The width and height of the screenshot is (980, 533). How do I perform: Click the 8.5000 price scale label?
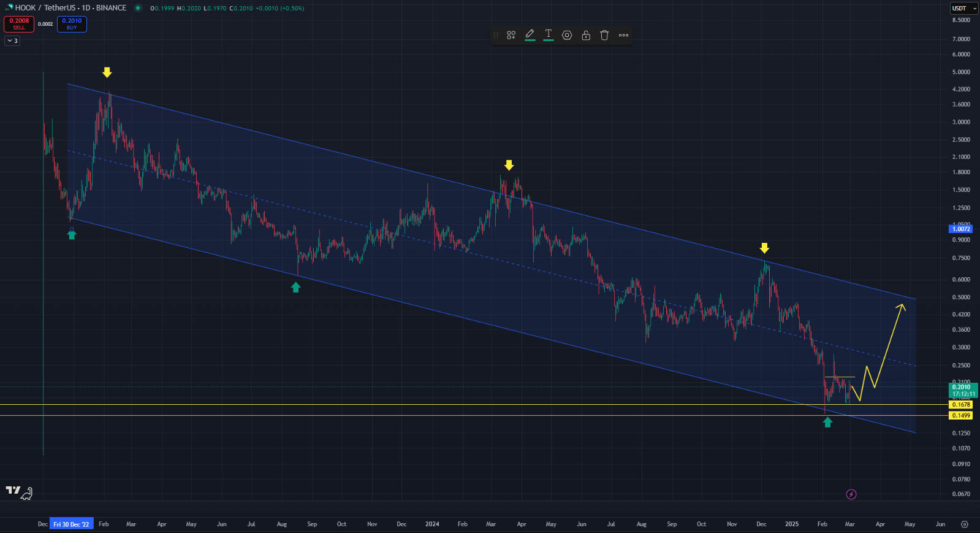[961, 20]
